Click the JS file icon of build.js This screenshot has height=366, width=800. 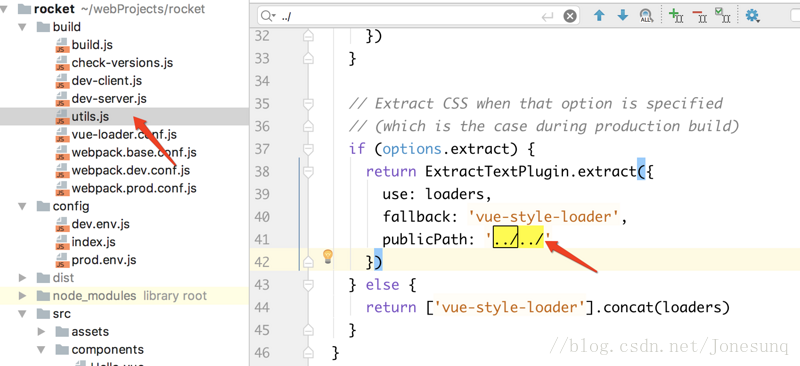point(62,45)
